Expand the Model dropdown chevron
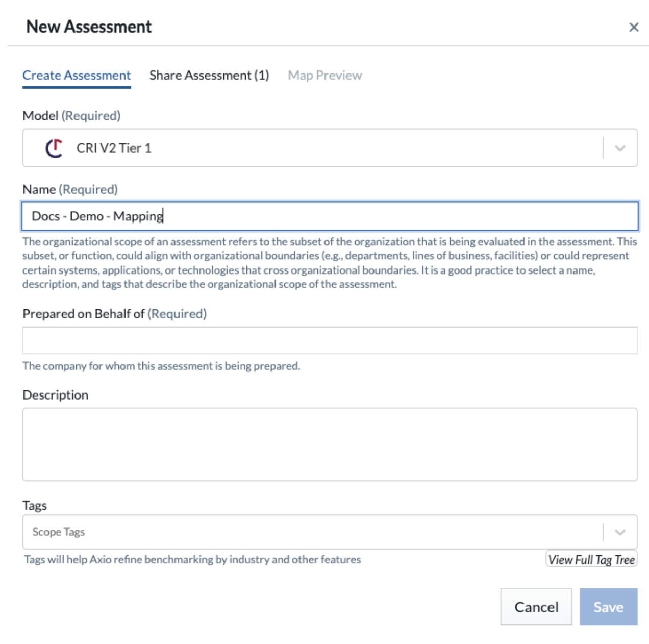Image resolution: width=649 pixels, height=644 pixels. tap(620, 148)
